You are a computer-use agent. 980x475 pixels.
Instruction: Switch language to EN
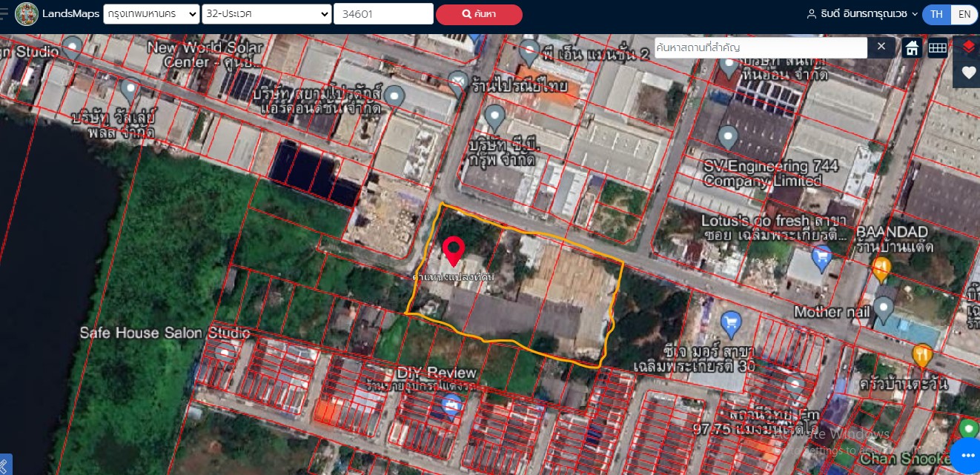coord(964,14)
